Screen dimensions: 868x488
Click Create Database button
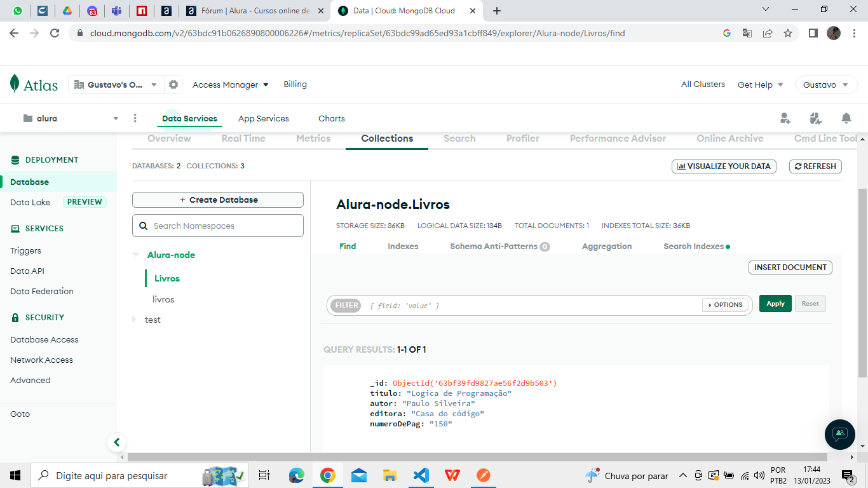[x=218, y=200]
